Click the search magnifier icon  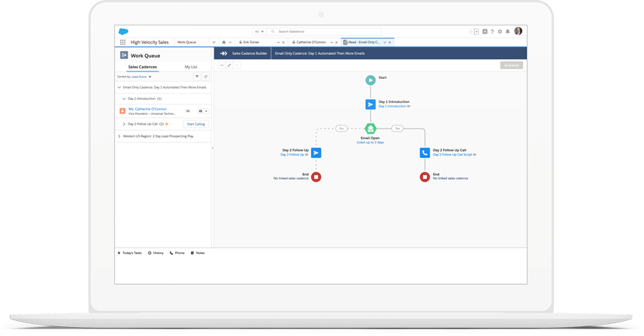pos(273,32)
